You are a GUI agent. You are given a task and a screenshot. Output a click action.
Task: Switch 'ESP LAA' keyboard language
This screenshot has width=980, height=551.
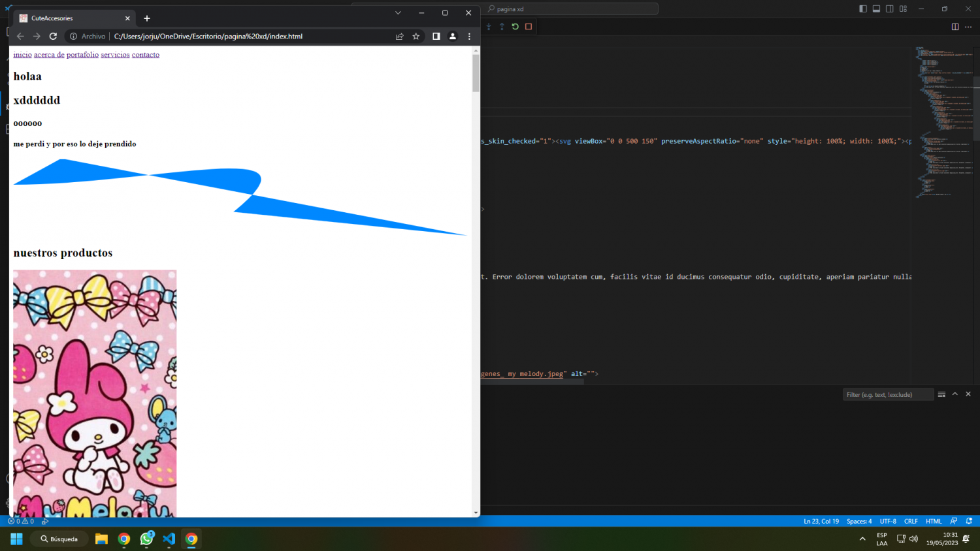[x=882, y=539]
